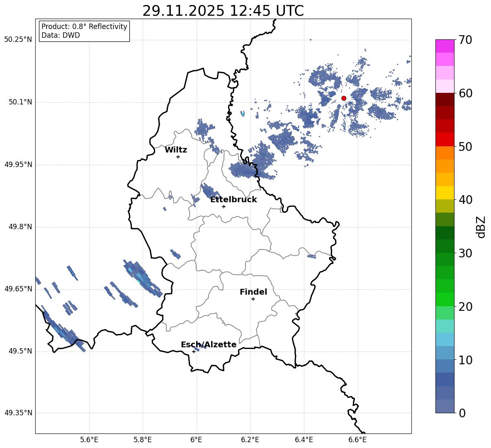Screen dimensions: 491x448
Task: Click the 70 colorbar tick label
Action: point(465,40)
